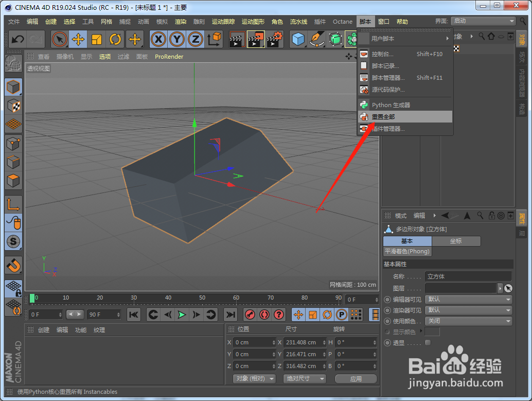Choose 重置全部 in script menu
Image resolution: width=532 pixels, height=401 pixels.
pos(405,117)
